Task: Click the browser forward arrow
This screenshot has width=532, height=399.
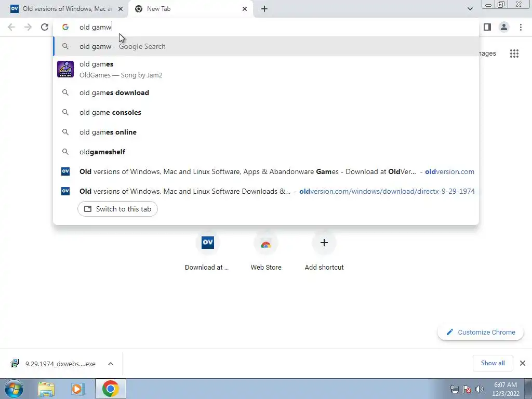Action: 28,27
